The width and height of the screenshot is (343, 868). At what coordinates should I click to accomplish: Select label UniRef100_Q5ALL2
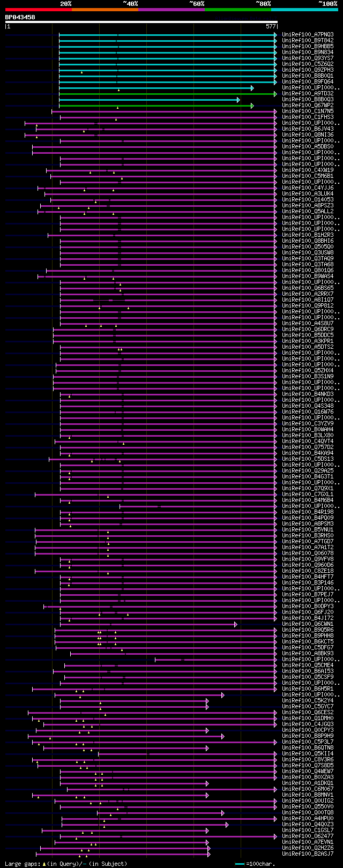308,211
